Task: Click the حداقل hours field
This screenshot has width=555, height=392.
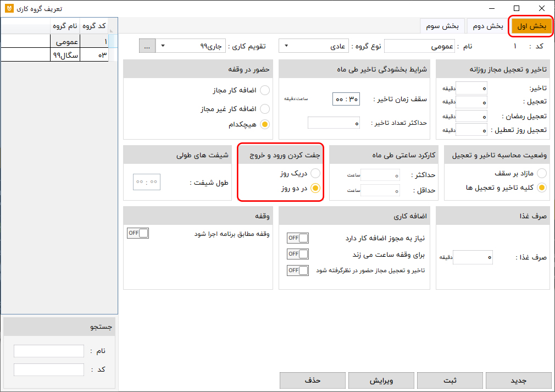Action: pyautogui.click(x=380, y=191)
